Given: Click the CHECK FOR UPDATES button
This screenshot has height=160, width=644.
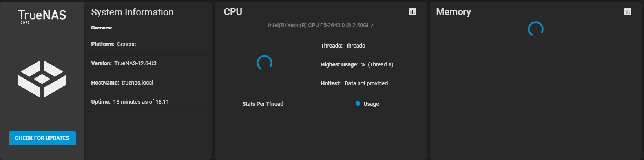Looking at the screenshot, I should point(42,138).
